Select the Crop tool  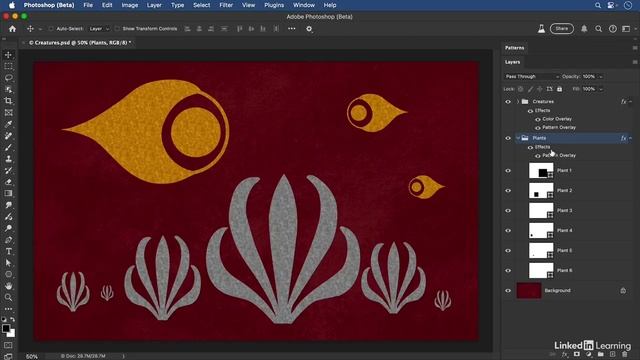(8, 101)
